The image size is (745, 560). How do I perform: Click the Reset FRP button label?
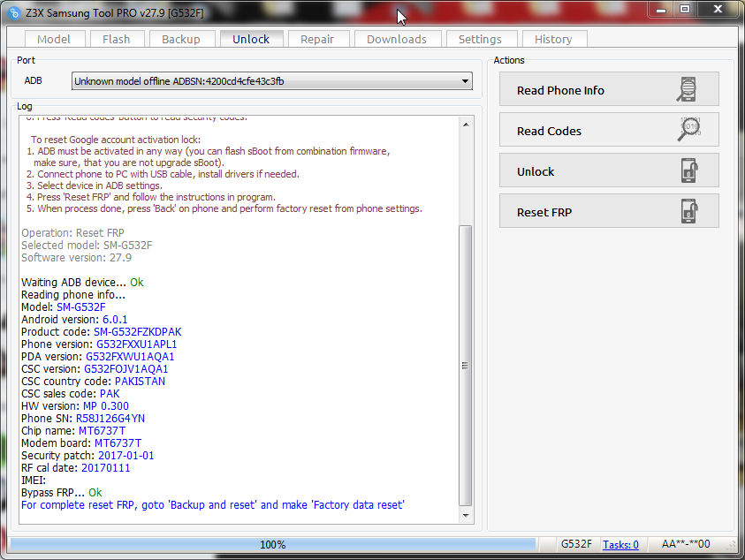[544, 212]
